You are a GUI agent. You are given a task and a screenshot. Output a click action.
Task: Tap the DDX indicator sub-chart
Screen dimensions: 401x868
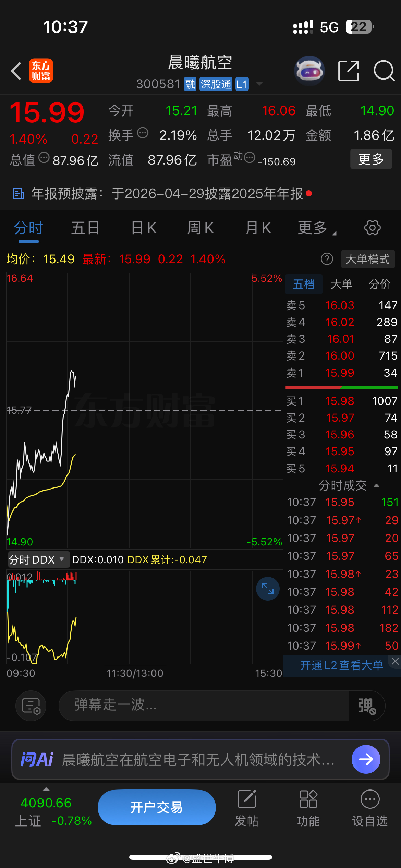click(x=144, y=617)
